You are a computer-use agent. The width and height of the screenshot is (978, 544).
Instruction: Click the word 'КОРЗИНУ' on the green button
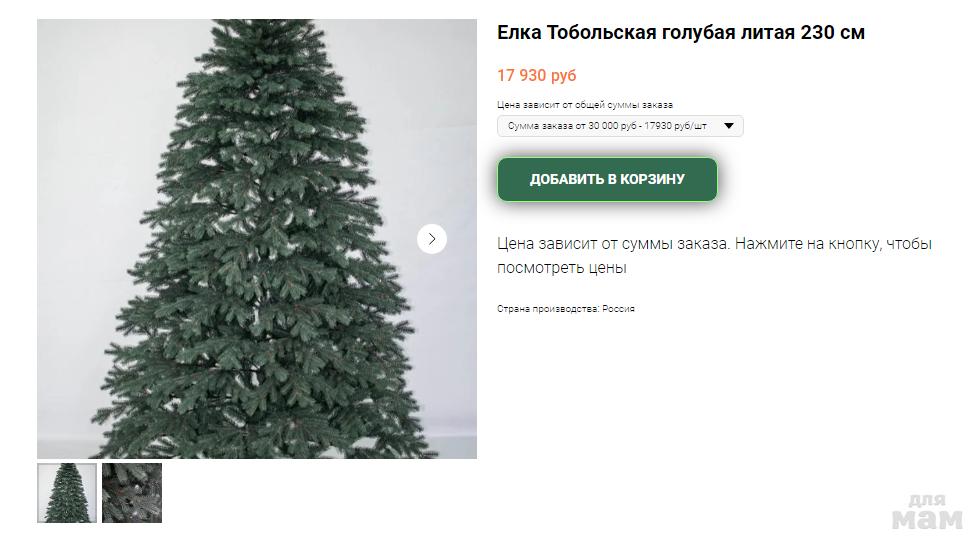click(652, 179)
